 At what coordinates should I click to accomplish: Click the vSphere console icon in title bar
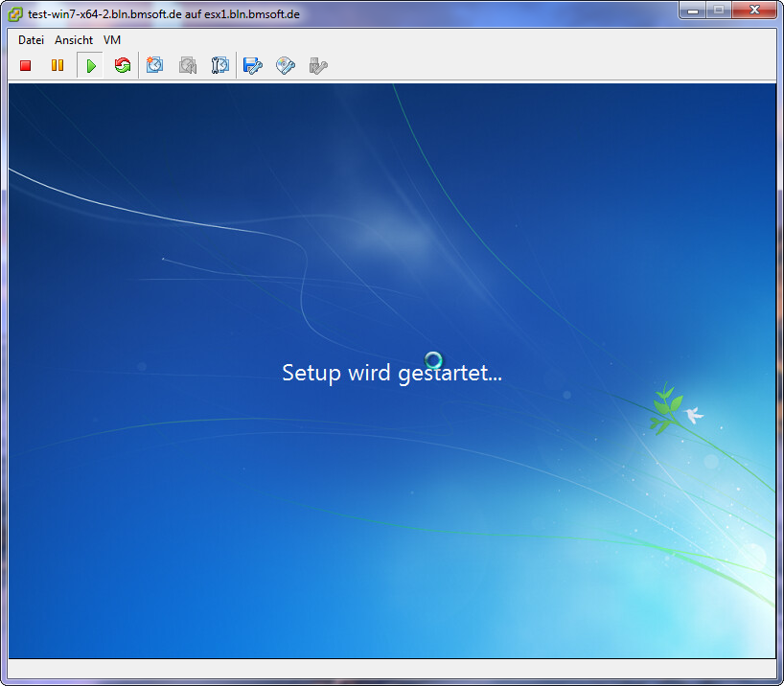[x=15, y=14]
